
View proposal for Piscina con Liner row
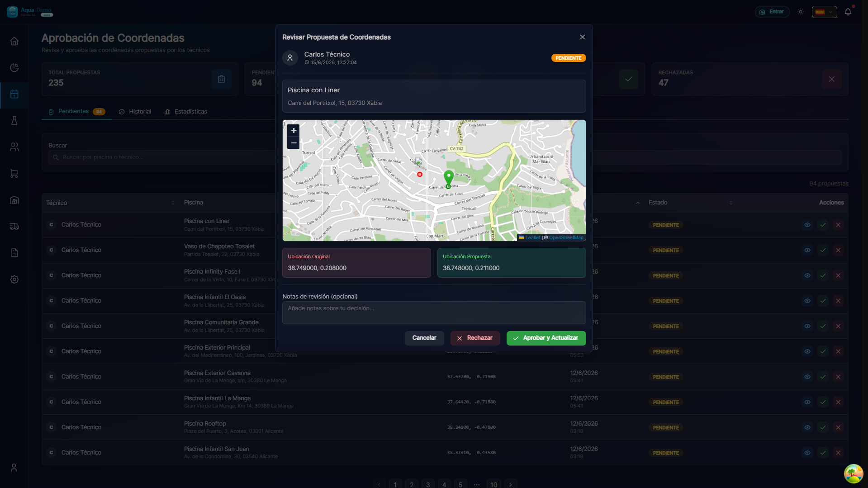pos(807,225)
